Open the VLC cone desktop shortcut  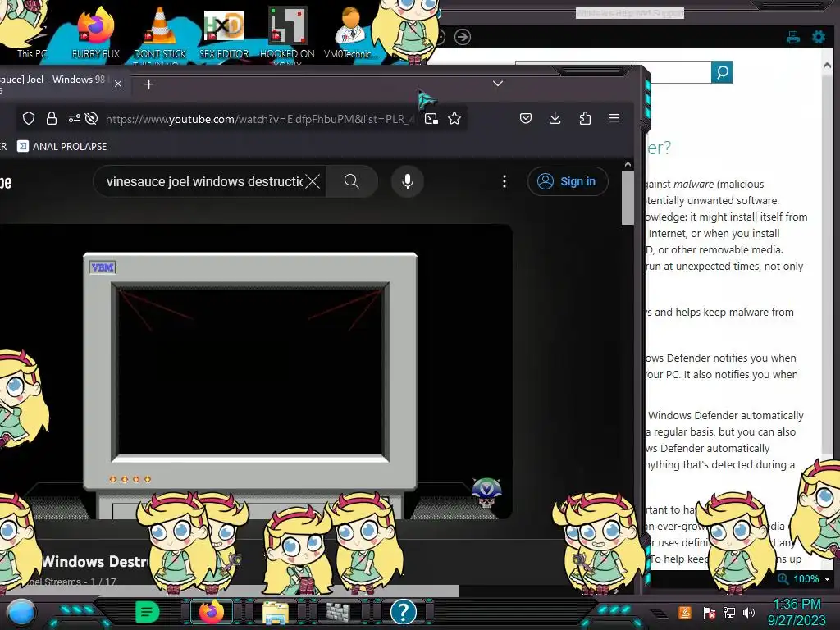pos(160,32)
